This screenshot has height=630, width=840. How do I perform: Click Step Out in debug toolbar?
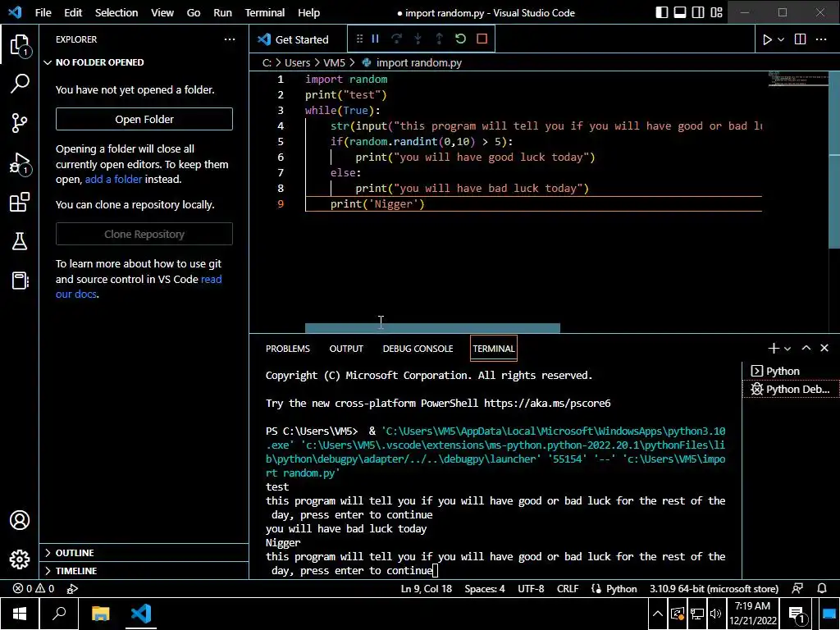click(439, 39)
